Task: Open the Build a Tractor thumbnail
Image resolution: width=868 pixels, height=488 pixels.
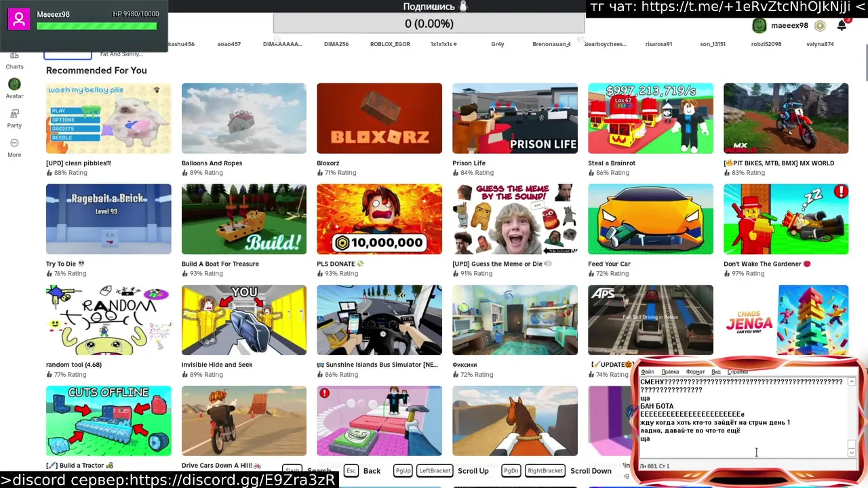Action: [x=108, y=421]
